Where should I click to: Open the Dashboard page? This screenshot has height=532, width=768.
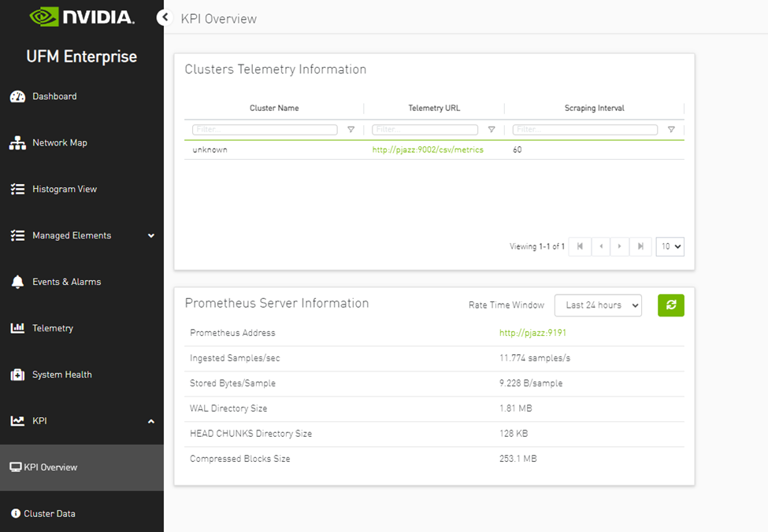[54, 96]
